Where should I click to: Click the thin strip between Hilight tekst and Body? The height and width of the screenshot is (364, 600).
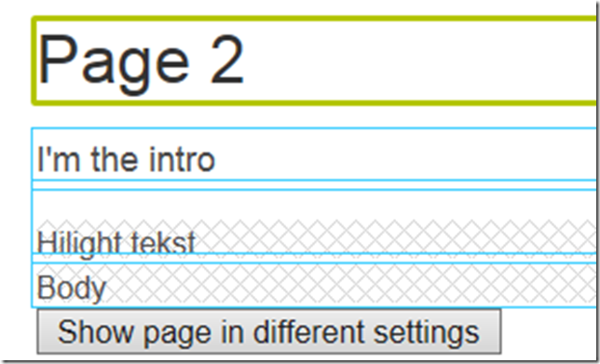[x=314, y=258]
